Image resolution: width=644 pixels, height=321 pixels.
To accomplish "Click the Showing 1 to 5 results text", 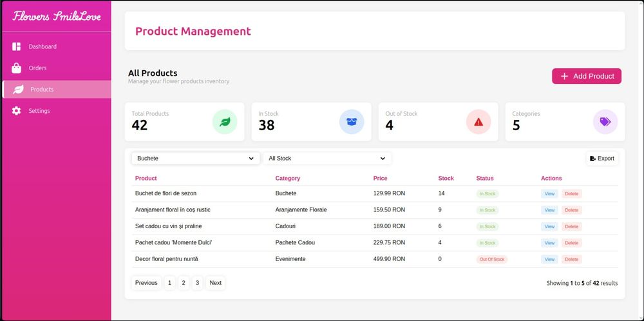I will pos(582,283).
